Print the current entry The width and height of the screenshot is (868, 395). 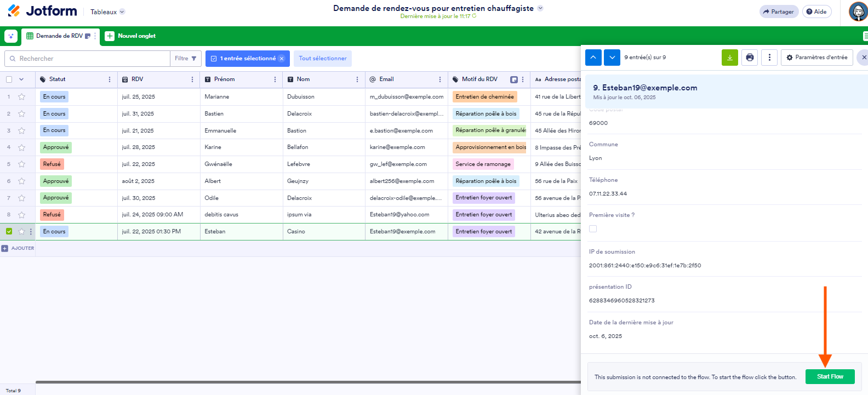750,58
